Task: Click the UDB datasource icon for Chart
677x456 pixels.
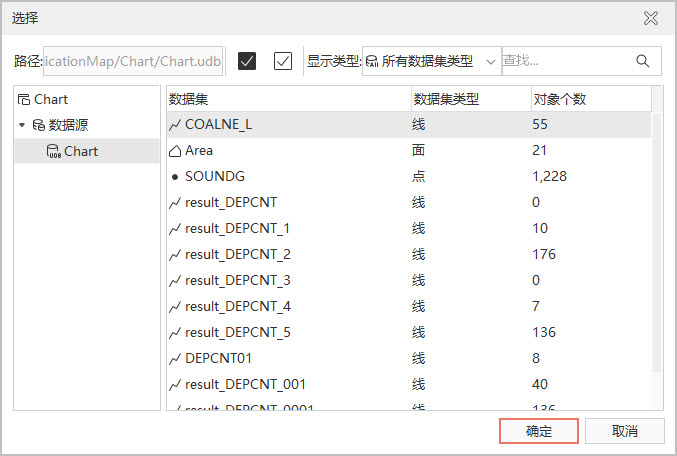Action: pyautogui.click(x=54, y=152)
